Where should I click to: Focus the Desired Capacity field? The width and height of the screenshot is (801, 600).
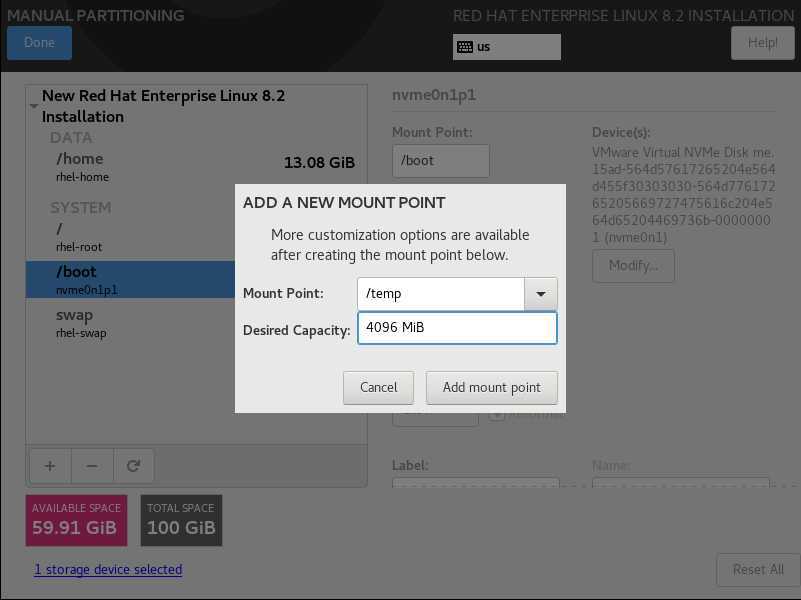(457, 328)
